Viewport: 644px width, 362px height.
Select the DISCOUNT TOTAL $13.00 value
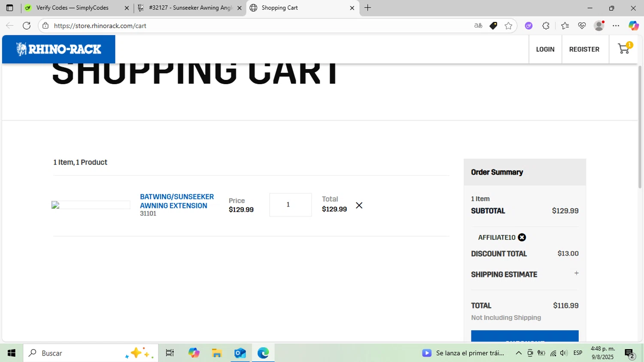pos(568,253)
